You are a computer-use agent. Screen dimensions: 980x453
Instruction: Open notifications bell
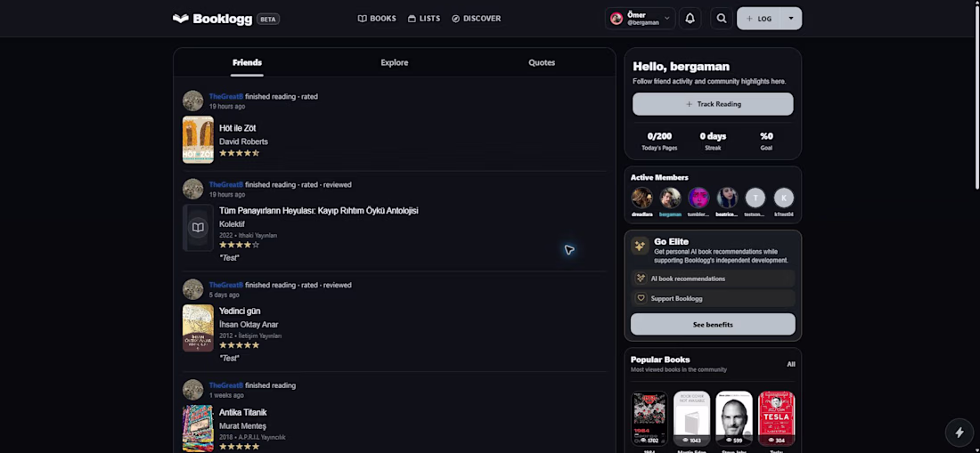(690, 18)
